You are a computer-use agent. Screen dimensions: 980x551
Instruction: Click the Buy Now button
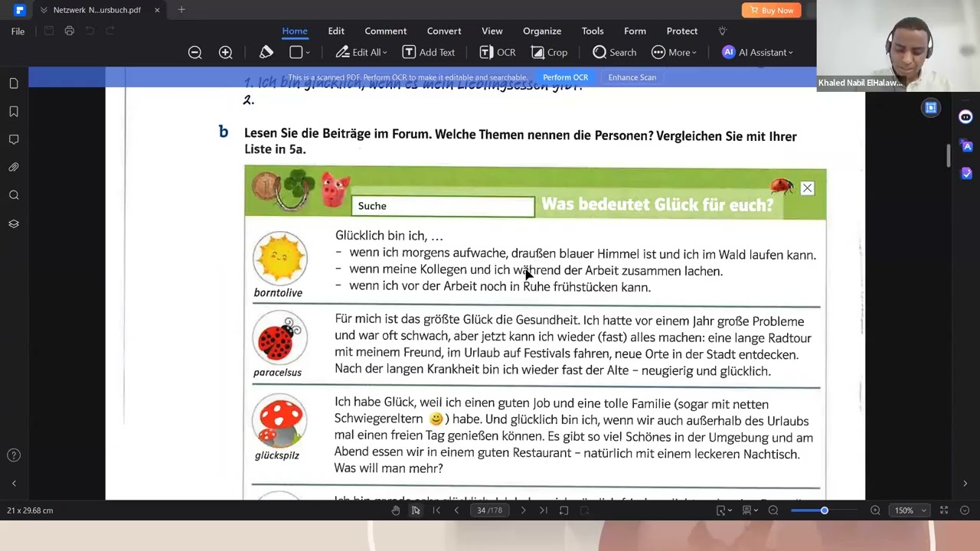(771, 10)
